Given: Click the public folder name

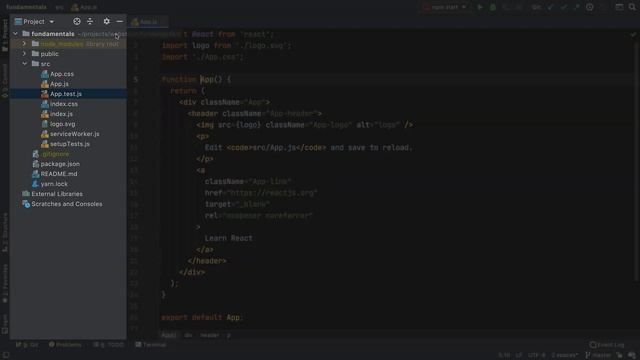Looking at the screenshot, I should 49,54.
